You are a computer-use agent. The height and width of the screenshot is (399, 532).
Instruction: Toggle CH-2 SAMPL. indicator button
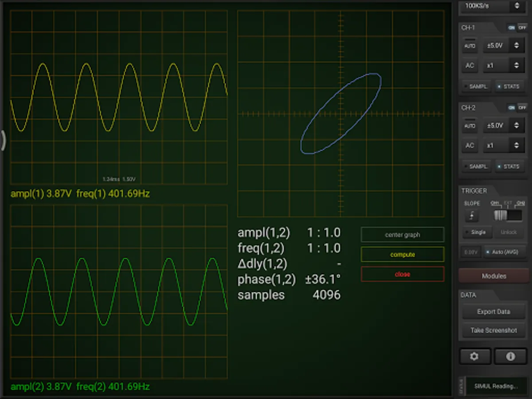pos(476,166)
